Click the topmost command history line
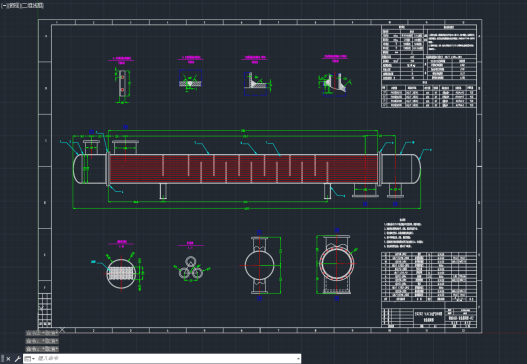Image resolution: width=527 pixels, height=364 pixels. pos(42,333)
